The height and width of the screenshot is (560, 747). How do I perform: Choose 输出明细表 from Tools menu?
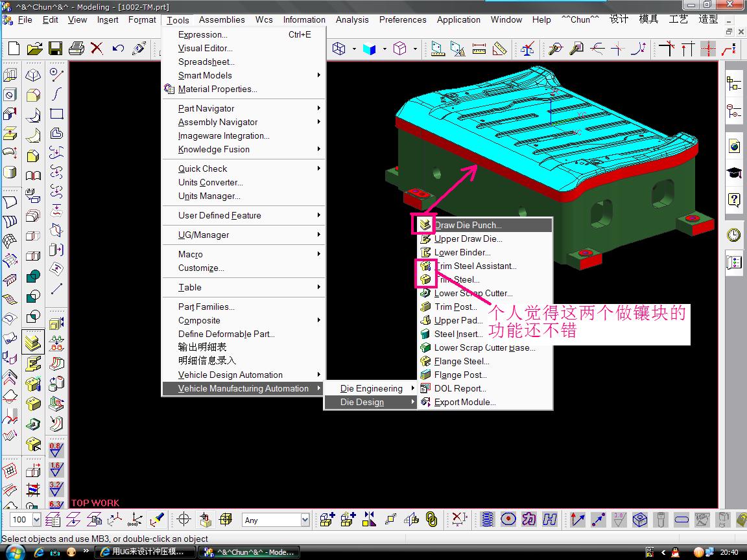coord(244,347)
